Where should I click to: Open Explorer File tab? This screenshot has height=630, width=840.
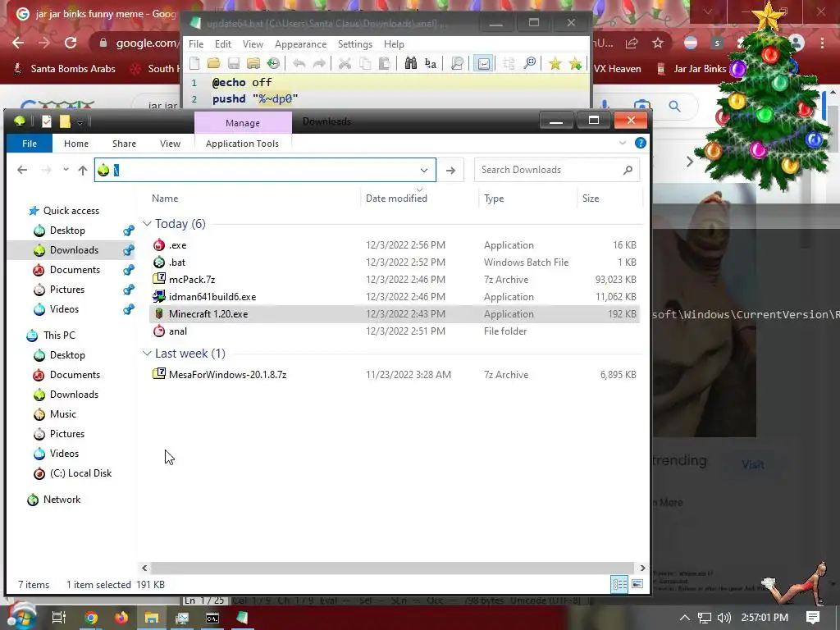click(30, 144)
